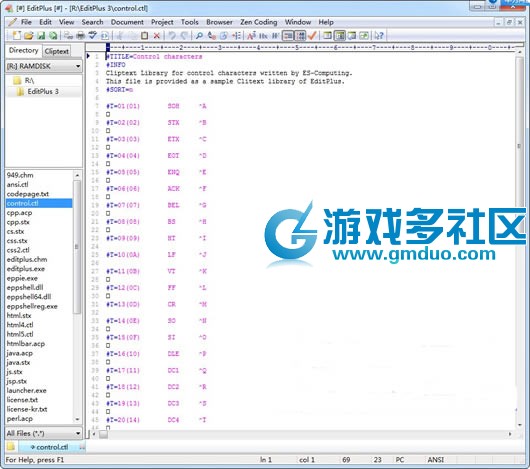Viewport: 530px width, 469px height.
Task: Toggle the line number toolbar button
Action: (x=300, y=35)
